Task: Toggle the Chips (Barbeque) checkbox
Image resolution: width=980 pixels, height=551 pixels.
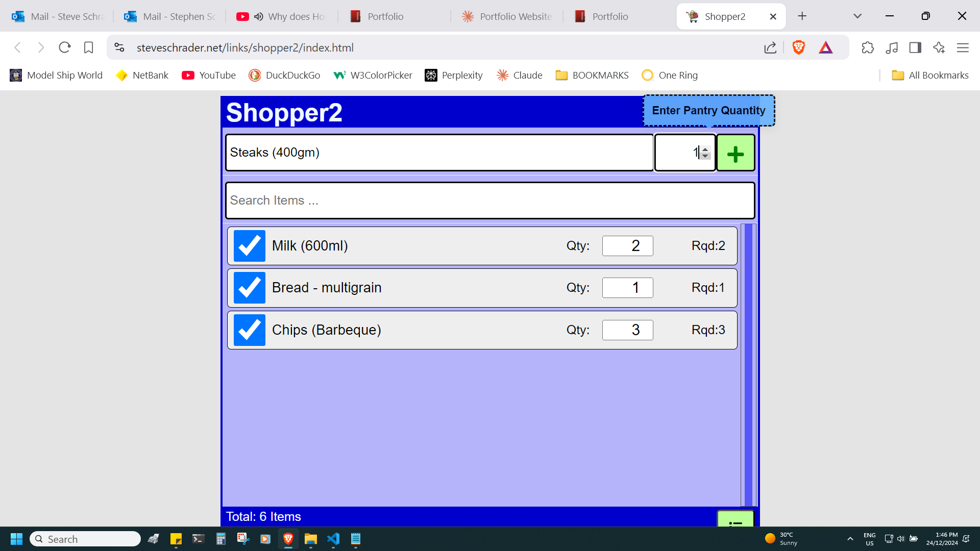Action: 249,330
